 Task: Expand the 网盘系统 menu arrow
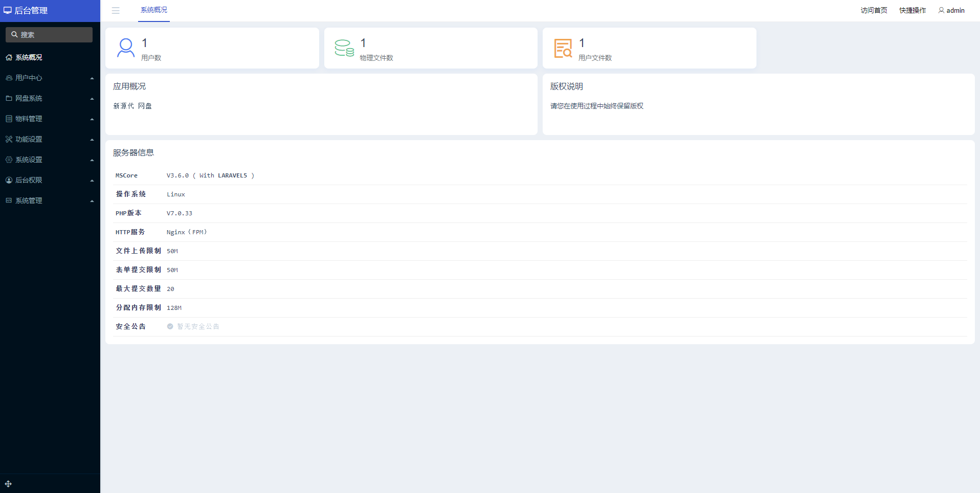92,99
